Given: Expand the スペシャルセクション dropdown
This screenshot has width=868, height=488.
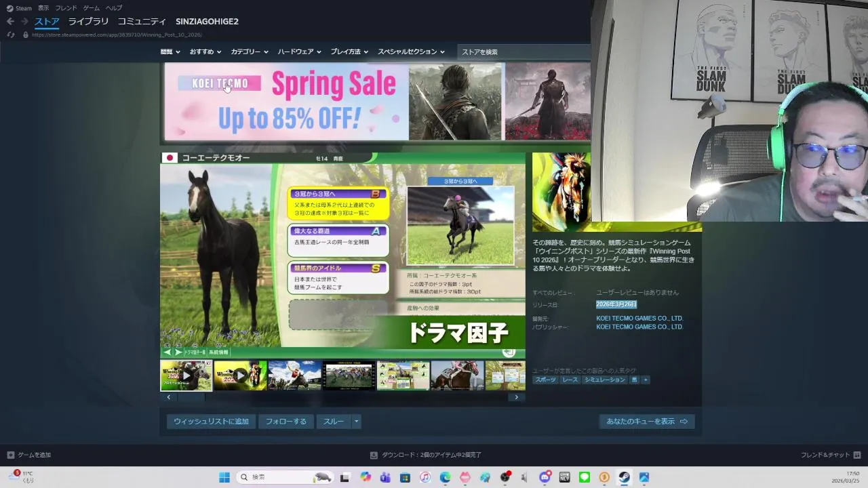Looking at the screenshot, I should [x=411, y=52].
